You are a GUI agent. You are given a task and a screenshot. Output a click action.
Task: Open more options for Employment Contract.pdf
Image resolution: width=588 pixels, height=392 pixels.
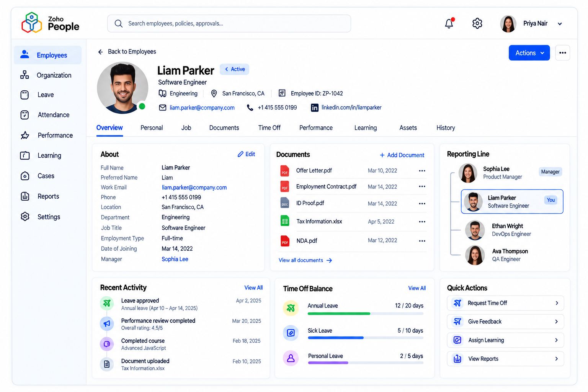tap(422, 186)
